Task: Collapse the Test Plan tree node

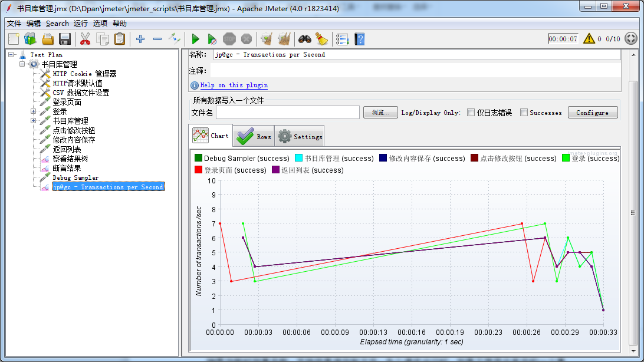Action: click(11, 55)
